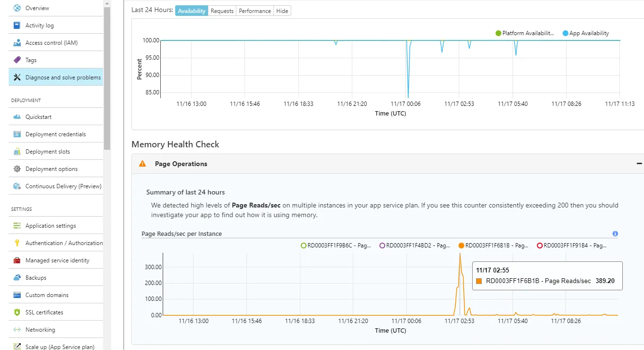Open Scale up (App Service plan)
The height and width of the screenshot is (350, 644).
point(56,345)
